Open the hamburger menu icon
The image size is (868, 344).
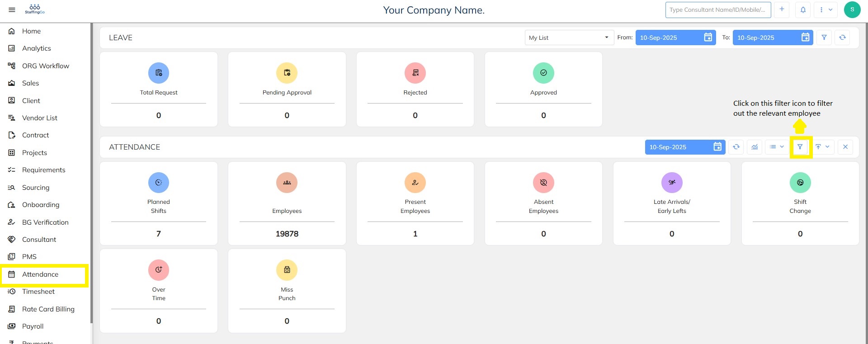point(12,9)
